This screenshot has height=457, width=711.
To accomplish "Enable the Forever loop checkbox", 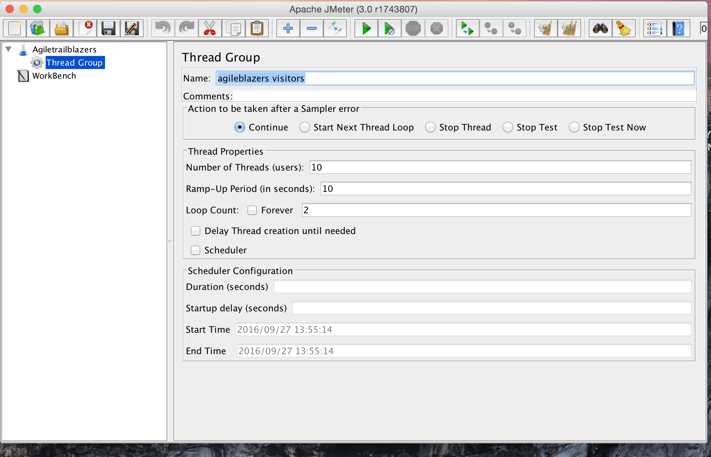I will coord(252,210).
